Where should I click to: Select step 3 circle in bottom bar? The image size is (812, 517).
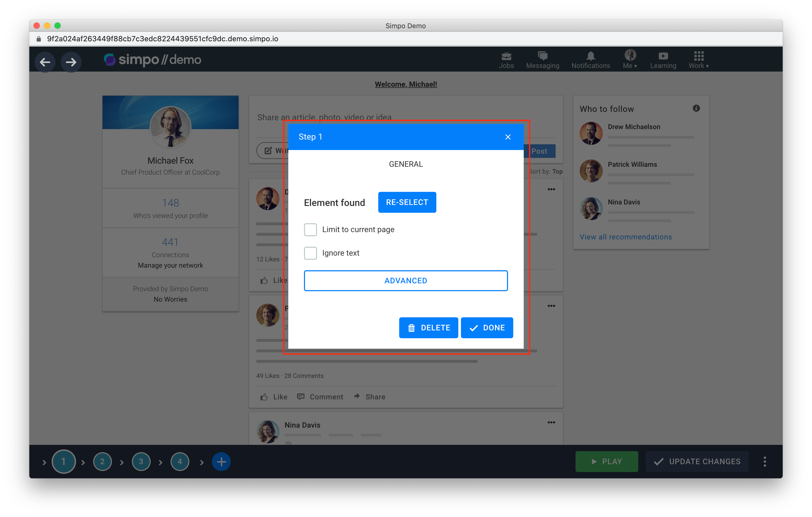(x=141, y=462)
